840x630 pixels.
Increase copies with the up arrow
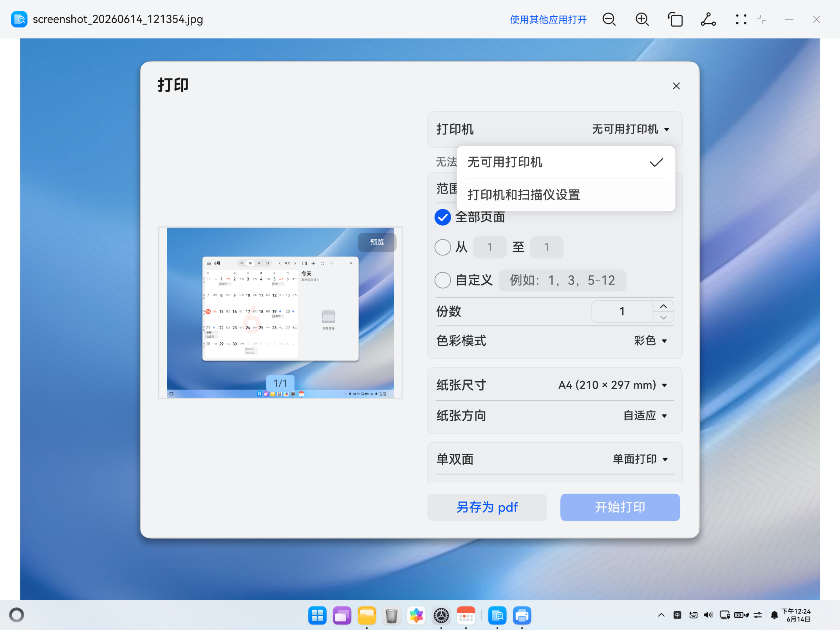663,306
